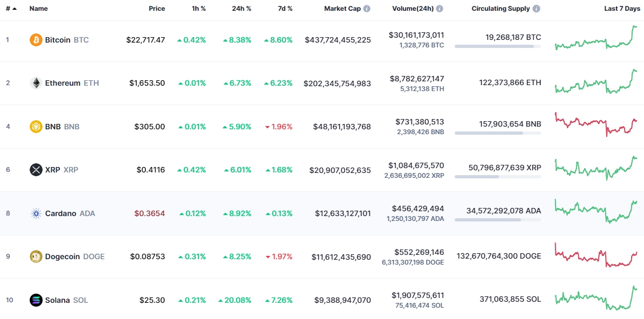644x319 pixels.
Task: Click Bitcoin market cap $437,724,455,225
Action: point(338,40)
